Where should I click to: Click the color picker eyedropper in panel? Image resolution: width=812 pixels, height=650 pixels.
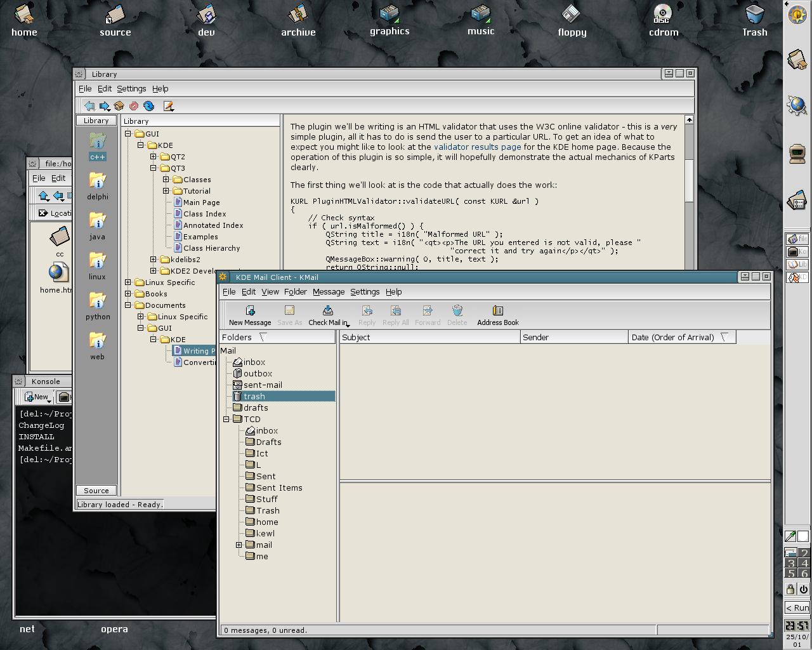click(790, 536)
